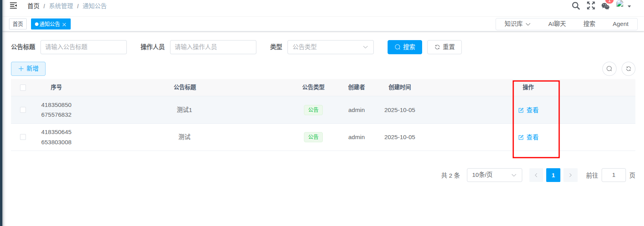Click inside the 公告标题 input field
Image resolution: width=644 pixels, height=226 pixels.
tap(83, 47)
